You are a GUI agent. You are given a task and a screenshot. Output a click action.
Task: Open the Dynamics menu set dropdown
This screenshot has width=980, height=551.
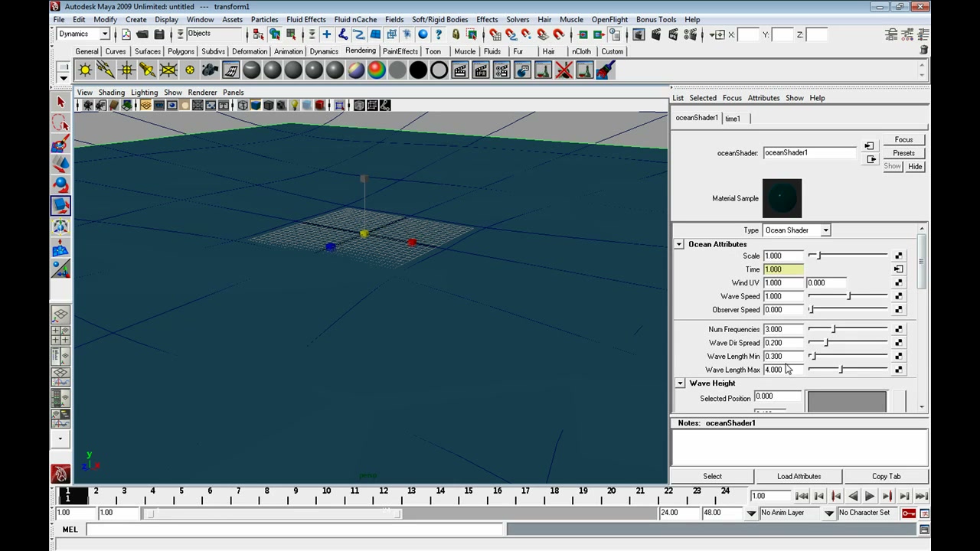click(x=105, y=34)
